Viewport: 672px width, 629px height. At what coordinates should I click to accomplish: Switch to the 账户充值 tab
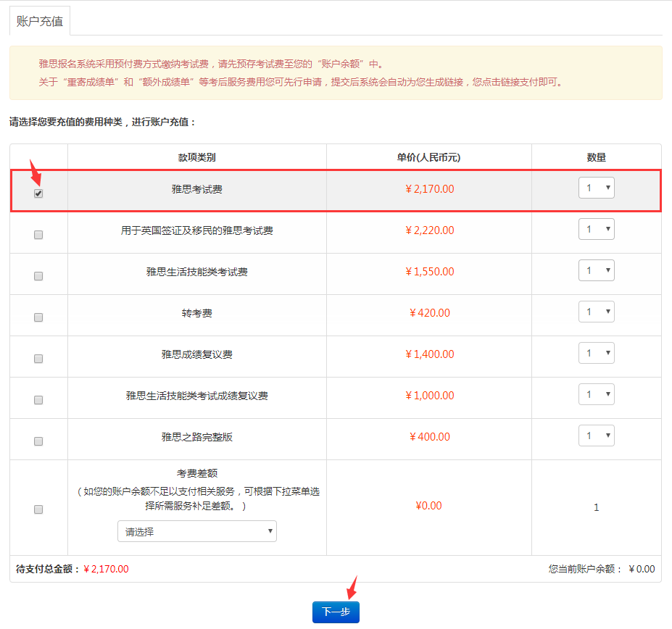(x=38, y=22)
